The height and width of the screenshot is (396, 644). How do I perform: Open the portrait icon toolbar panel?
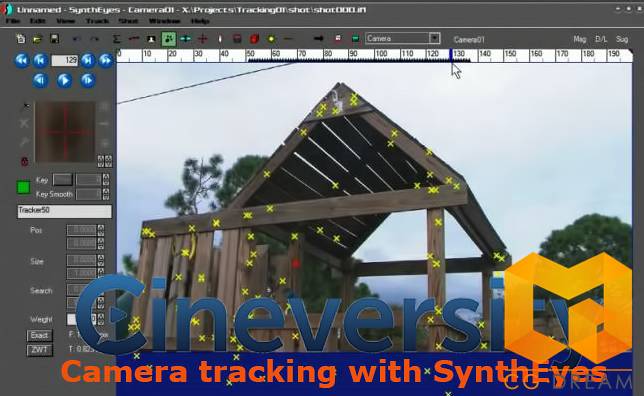pos(151,39)
